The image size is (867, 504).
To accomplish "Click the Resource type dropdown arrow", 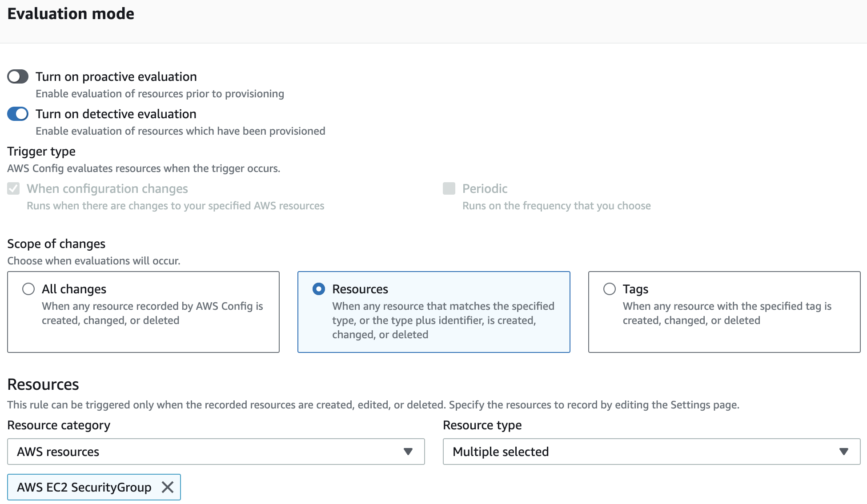I will 843,452.
